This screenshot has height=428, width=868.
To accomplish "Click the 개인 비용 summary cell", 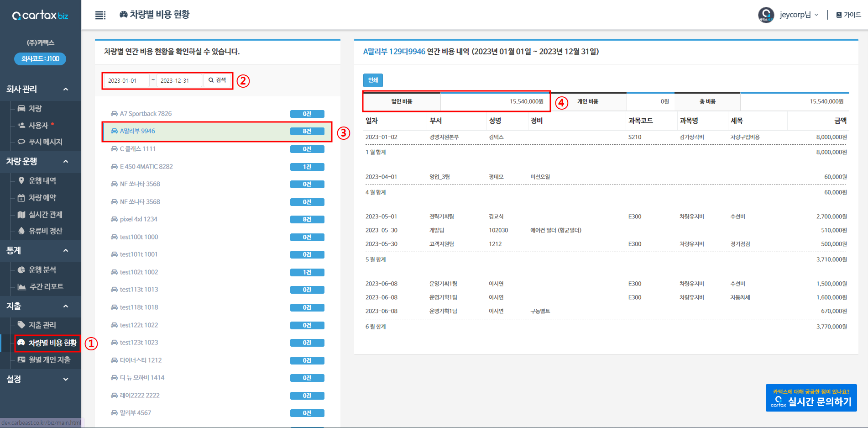I will click(588, 101).
